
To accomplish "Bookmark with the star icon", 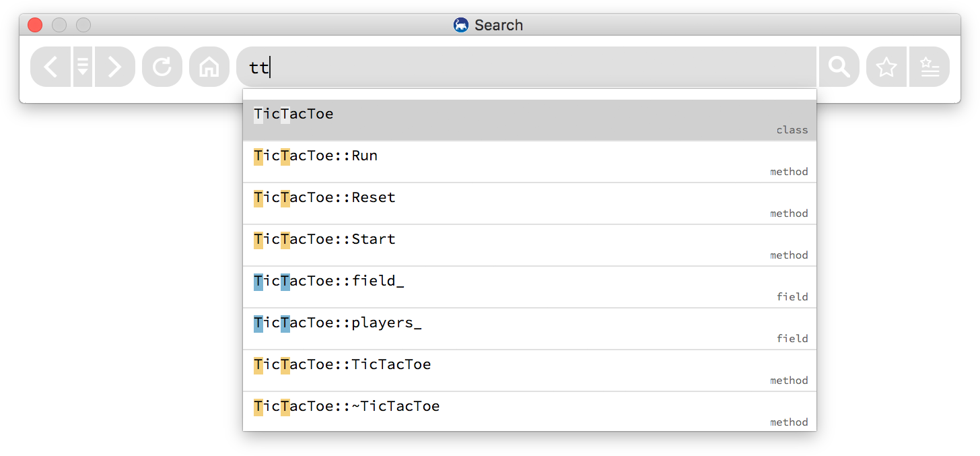I will pos(886,67).
